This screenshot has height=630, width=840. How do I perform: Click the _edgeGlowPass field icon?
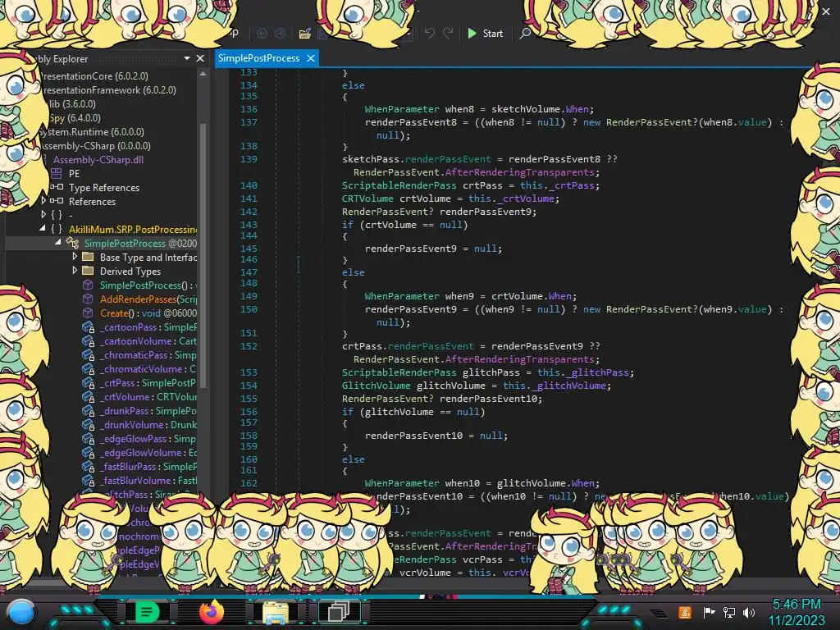pos(89,439)
